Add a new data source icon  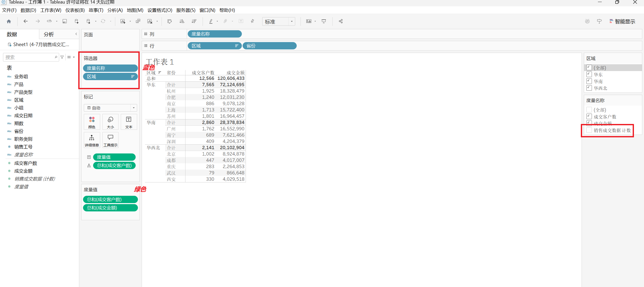[77, 21]
